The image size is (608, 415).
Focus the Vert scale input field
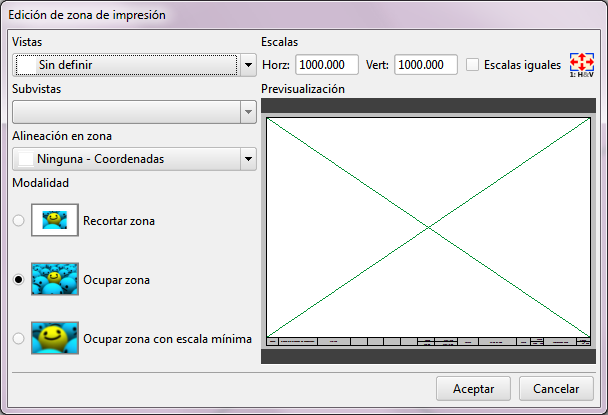tap(425, 65)
